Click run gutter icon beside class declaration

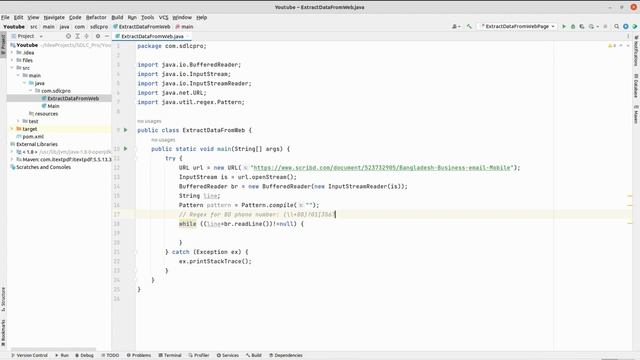126,130
